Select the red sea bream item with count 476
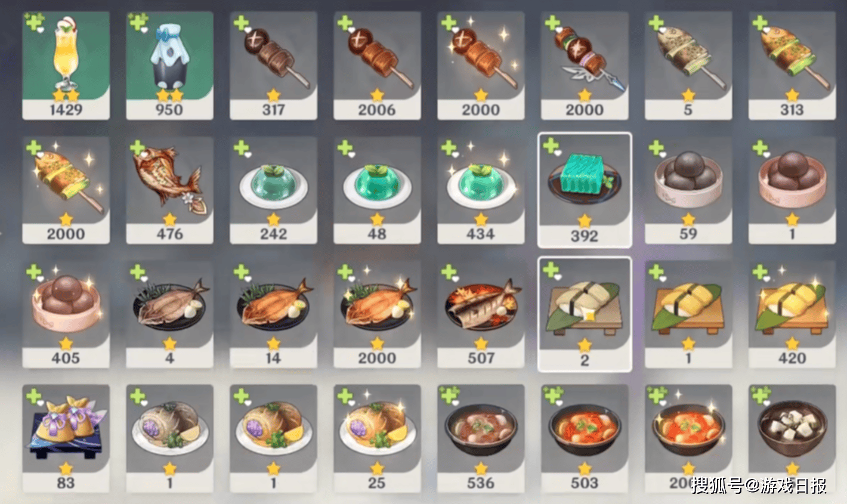The image size is (847, 504). [x=169, y=190]
